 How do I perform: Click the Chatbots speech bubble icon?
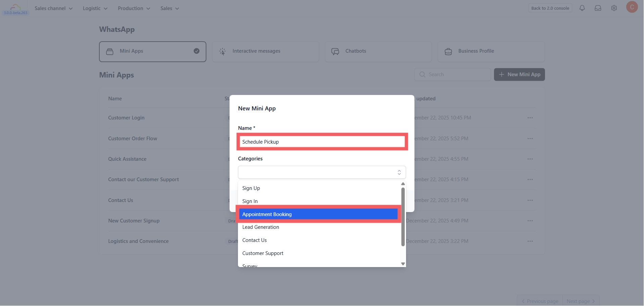click(335, 51)
